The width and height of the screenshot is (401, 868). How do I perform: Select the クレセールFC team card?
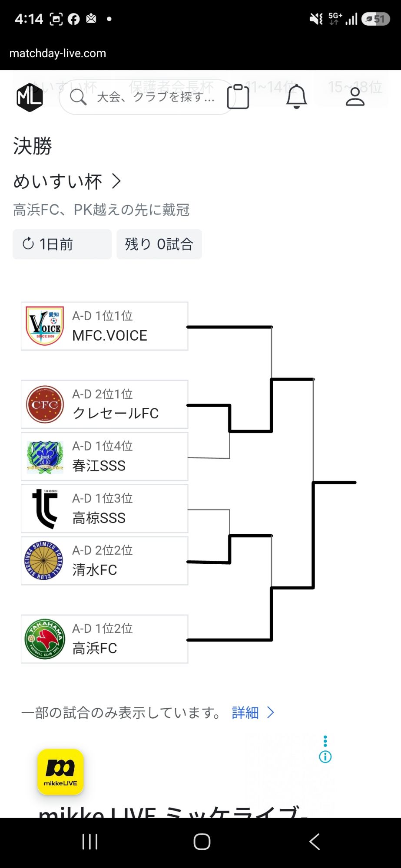coord(105,404)
